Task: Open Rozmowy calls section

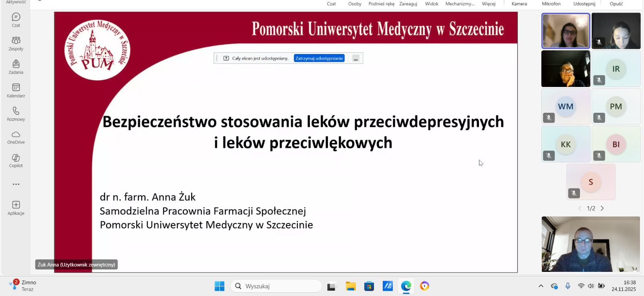Action: [16, 114]
